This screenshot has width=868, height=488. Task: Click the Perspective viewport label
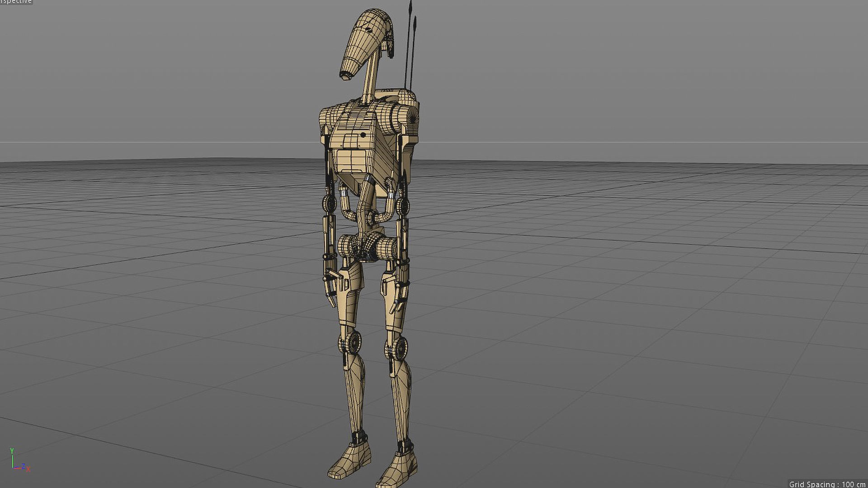16,2
